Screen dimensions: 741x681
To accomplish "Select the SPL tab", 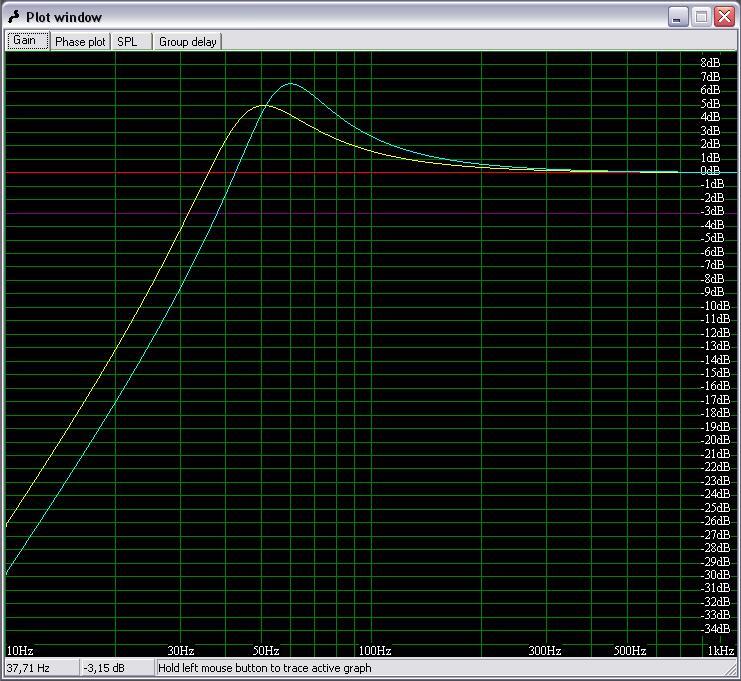I will pyautogui.click(x=131, y=42).
